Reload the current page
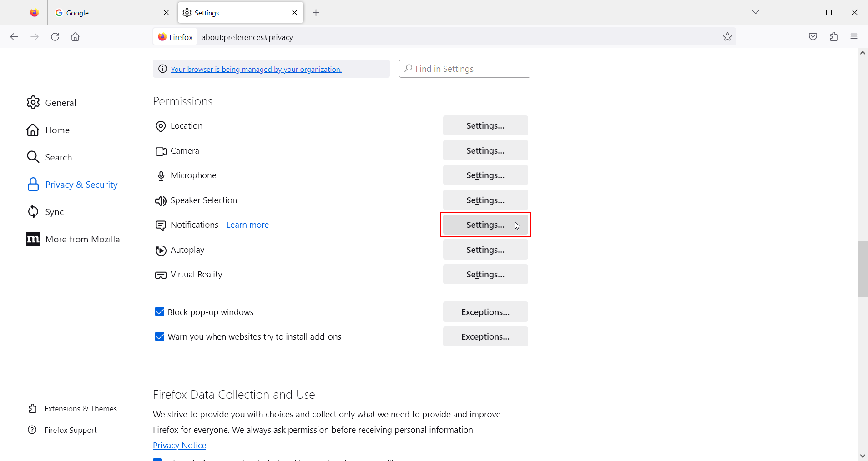Screen dimensions: 868x461 tap(55, 37)
